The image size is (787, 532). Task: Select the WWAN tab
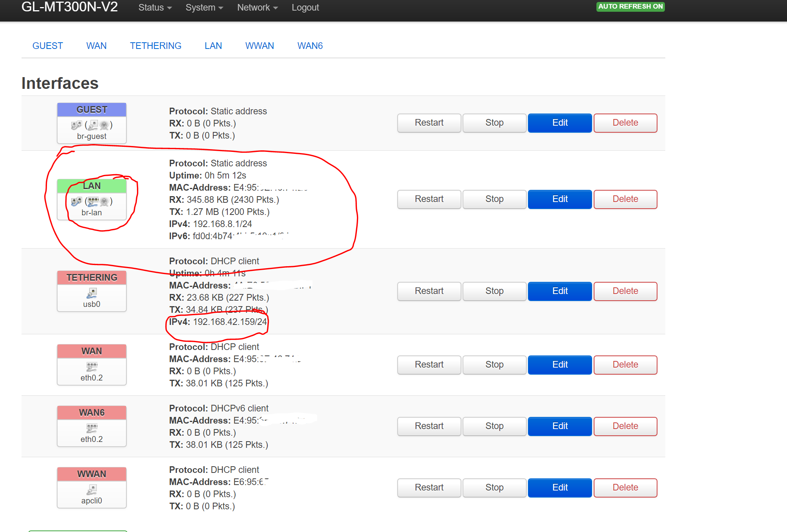[x=259, y=46]
